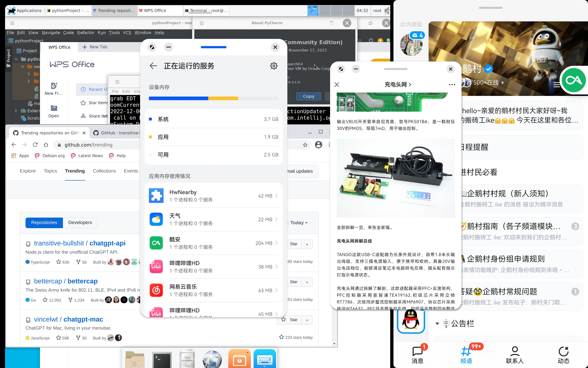
Task: Open Today date range dropdown
Action: (x=299, y=223)
